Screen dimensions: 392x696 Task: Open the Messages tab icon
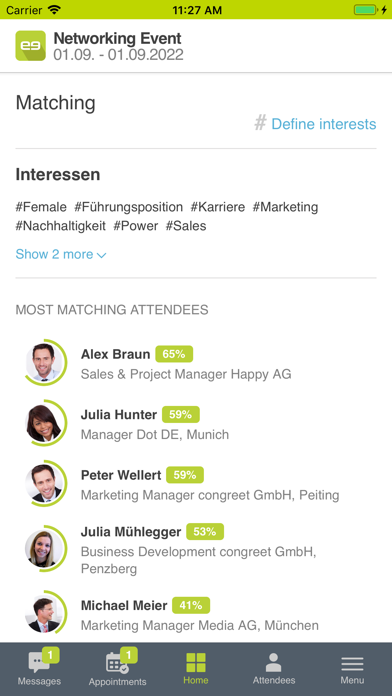pos(39,663)
